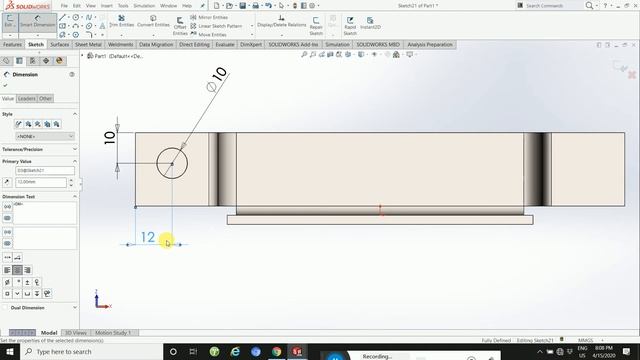Select left justify dimension text

point(7,270)
